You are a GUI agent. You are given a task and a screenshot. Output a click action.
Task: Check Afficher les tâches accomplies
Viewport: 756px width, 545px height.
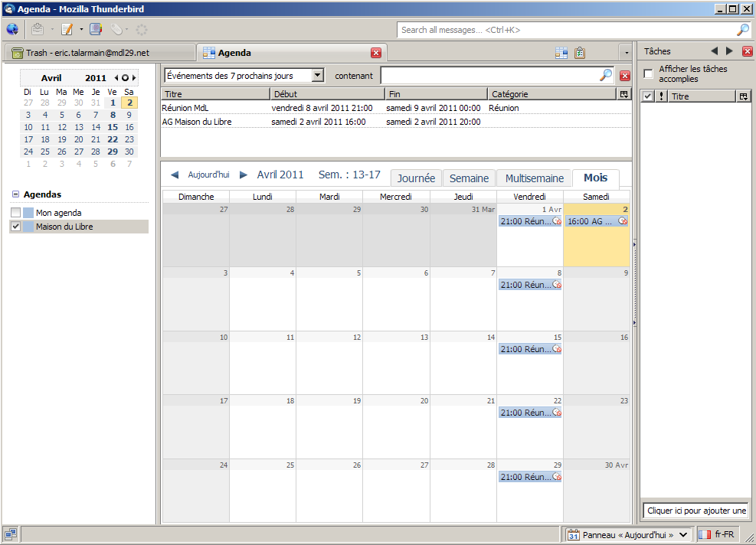tap(648, 74)
